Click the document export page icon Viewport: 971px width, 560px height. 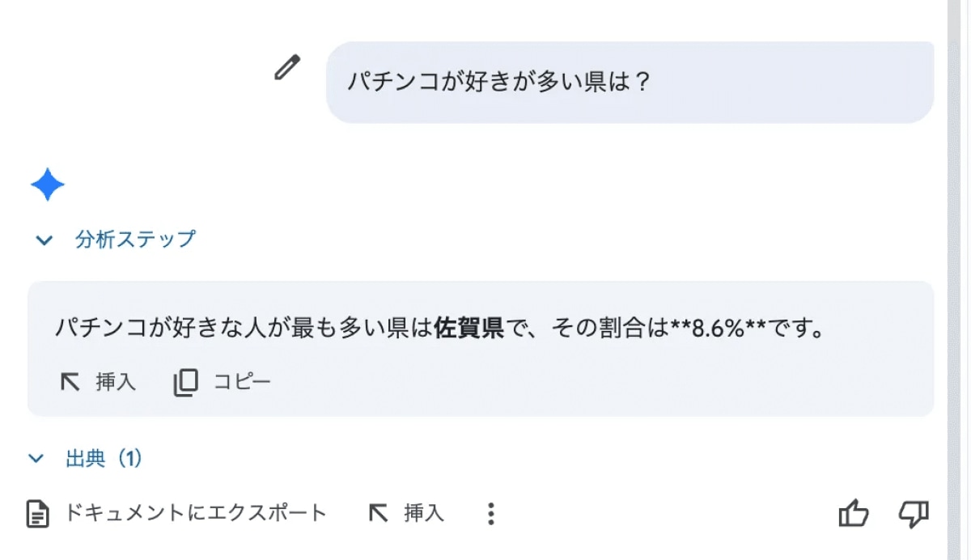click(x=37, y=513)
